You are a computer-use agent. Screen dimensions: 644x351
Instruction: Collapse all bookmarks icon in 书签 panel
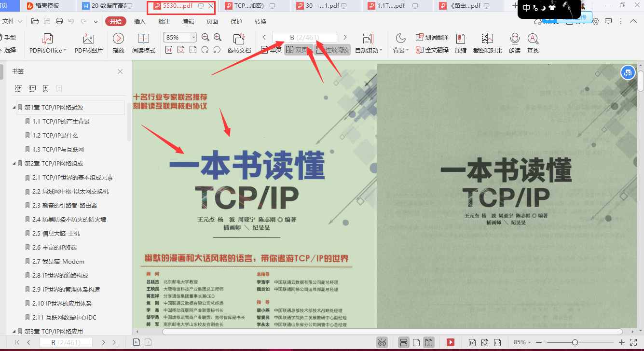32,88
